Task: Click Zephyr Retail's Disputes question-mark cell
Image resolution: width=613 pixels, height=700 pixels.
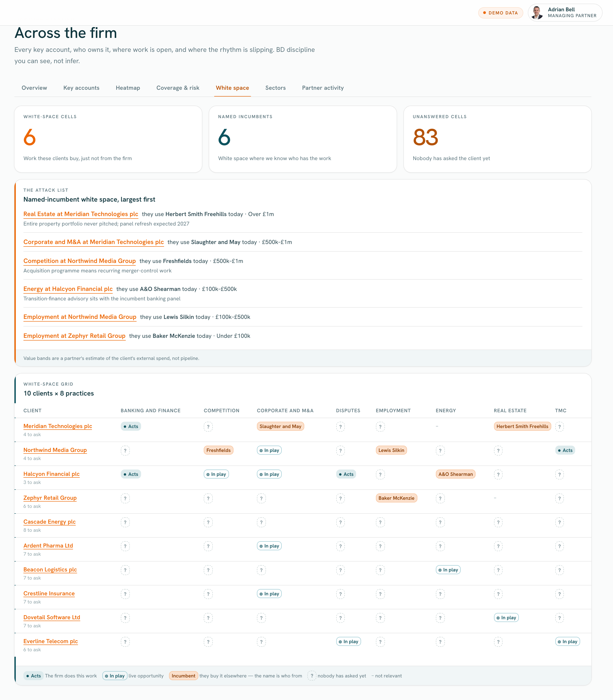Action: (340, 499)
